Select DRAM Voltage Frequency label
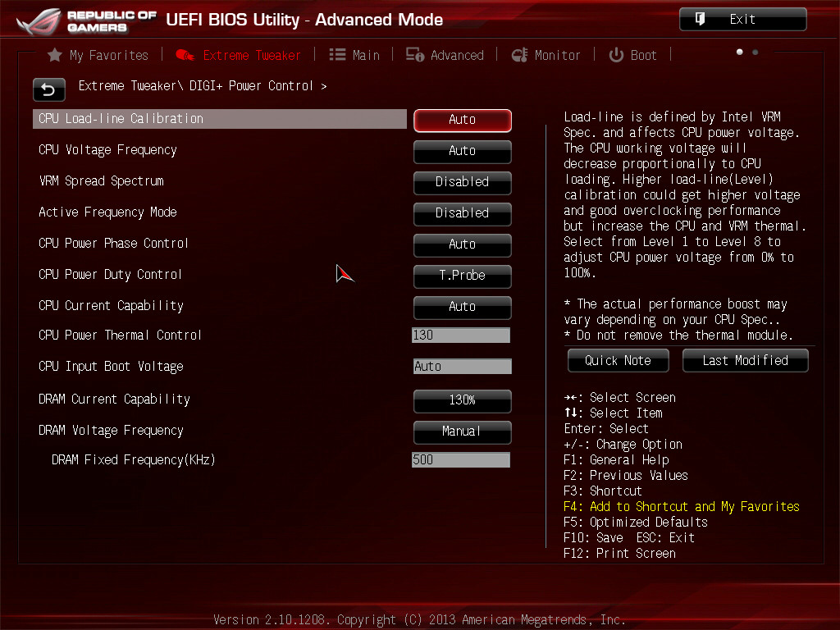Viewport: 840px width, 630px height. 111,430
